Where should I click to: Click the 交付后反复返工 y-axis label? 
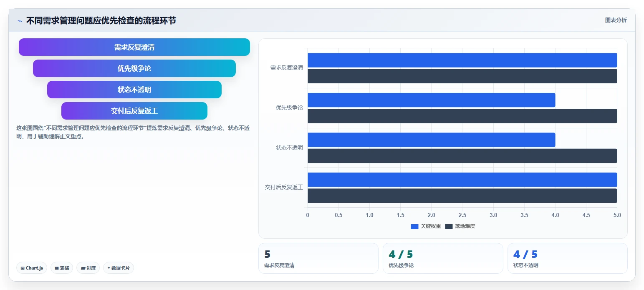click(284, 187)
